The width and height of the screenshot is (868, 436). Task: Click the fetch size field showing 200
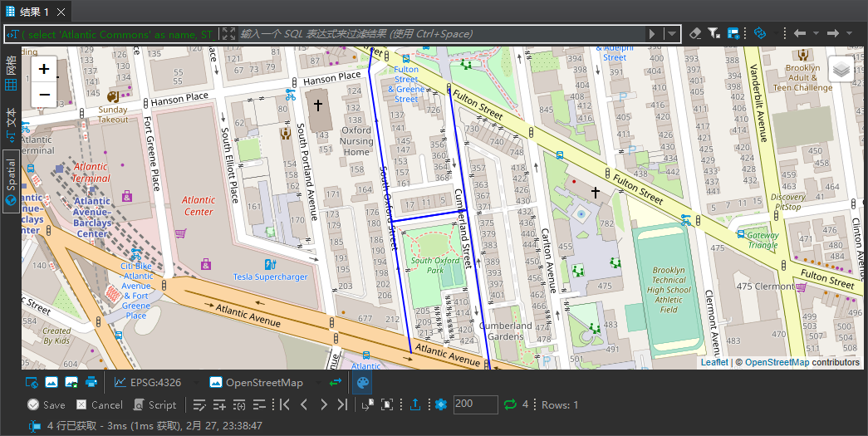[x=475, y=404]
